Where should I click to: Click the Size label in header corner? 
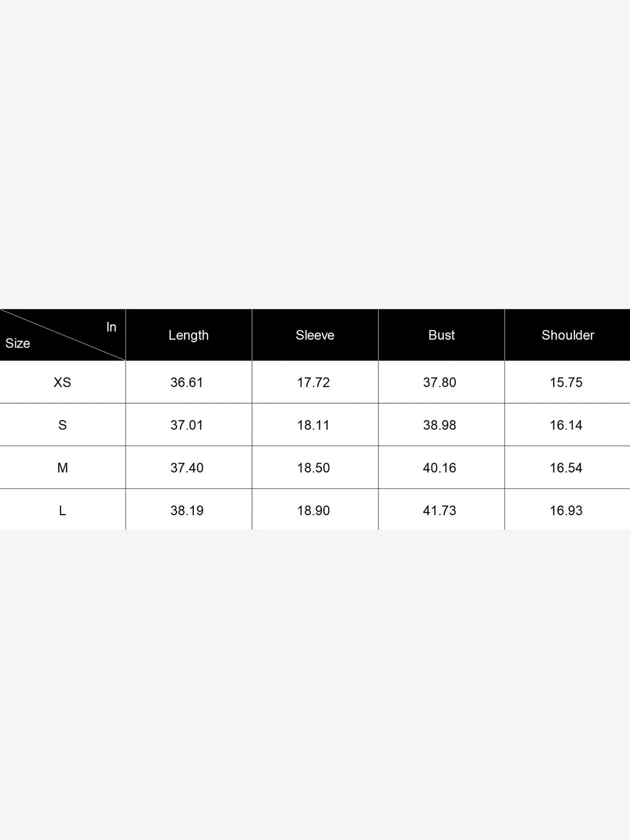(x=18, y=343)
